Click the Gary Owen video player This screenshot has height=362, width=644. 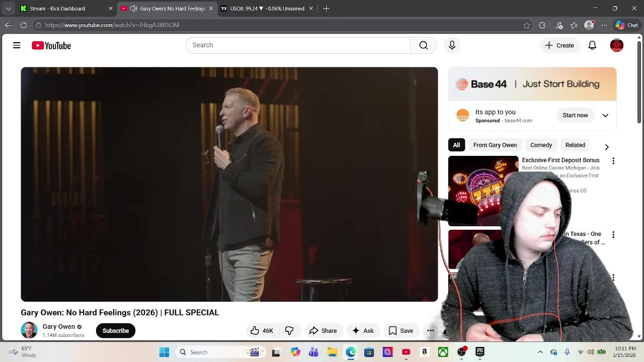[229, 184]
